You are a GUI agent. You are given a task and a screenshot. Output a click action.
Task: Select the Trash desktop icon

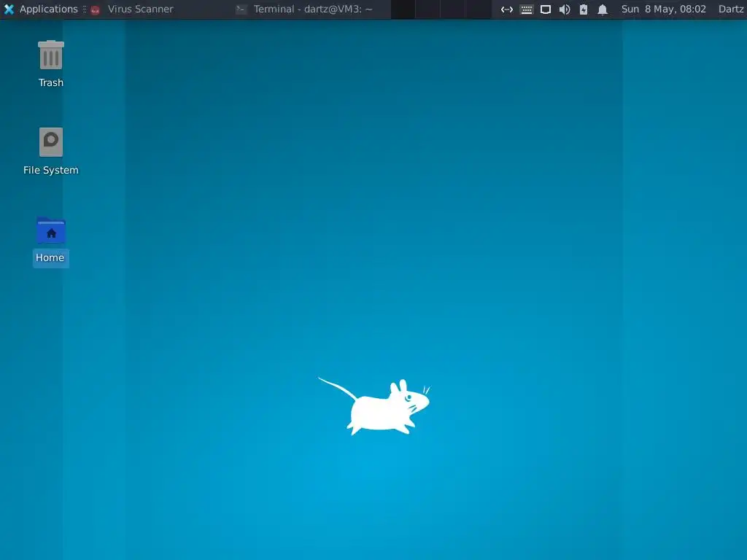[51, 55]
